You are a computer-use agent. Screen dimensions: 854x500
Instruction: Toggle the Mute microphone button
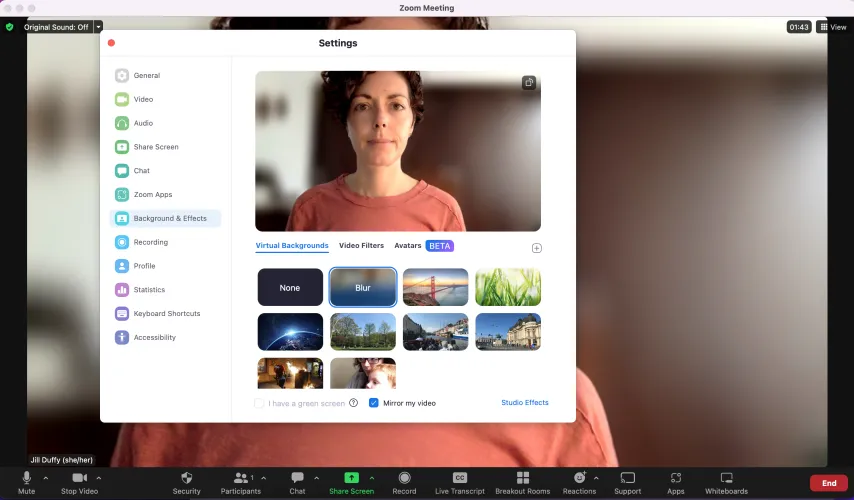[x=27, y=478]
